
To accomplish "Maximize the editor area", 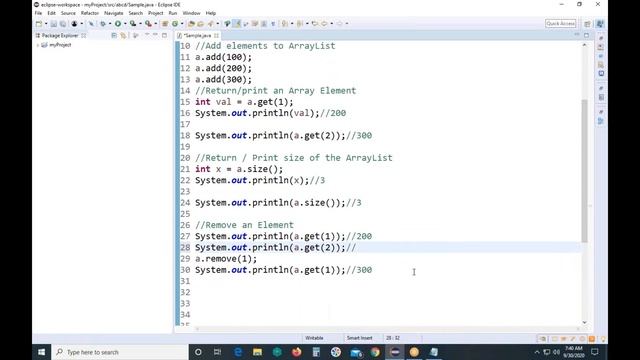I will tap(587, 35).
